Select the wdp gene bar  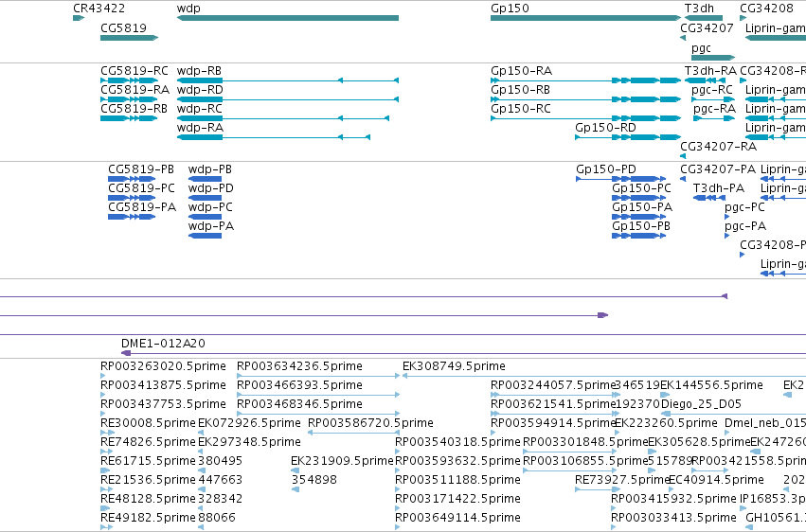[x=288, y=18]
